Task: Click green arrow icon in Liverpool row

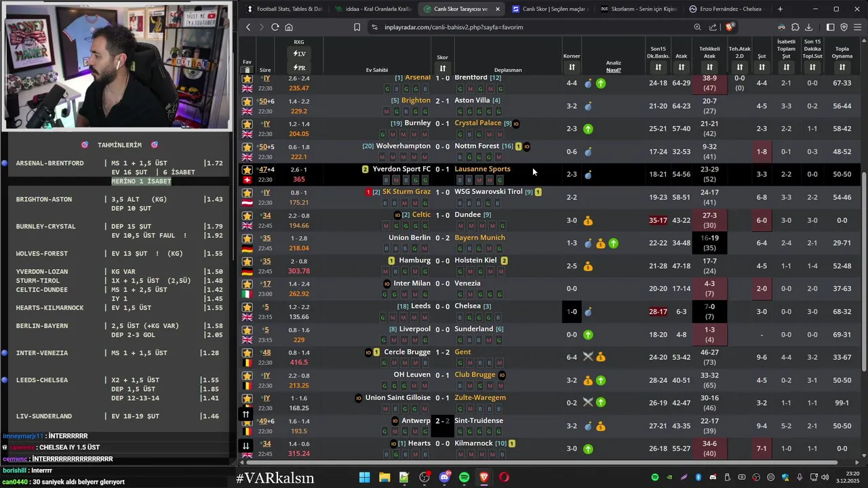Action: 588,334
